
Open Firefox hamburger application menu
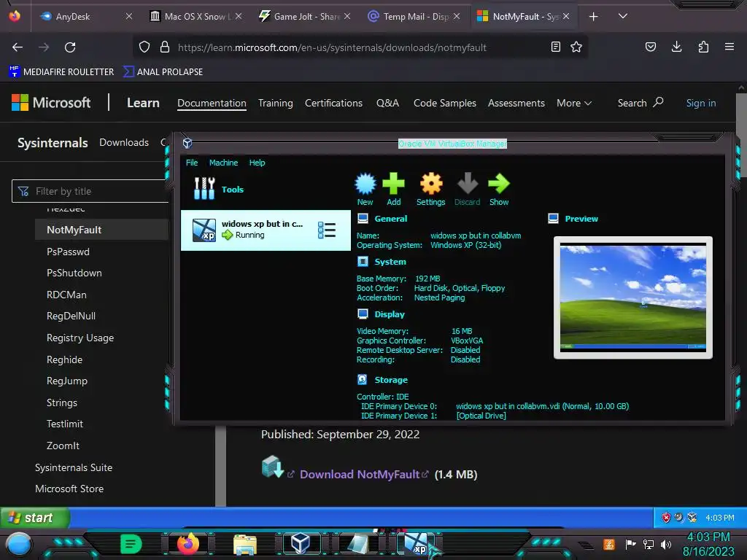click(729, 47)
